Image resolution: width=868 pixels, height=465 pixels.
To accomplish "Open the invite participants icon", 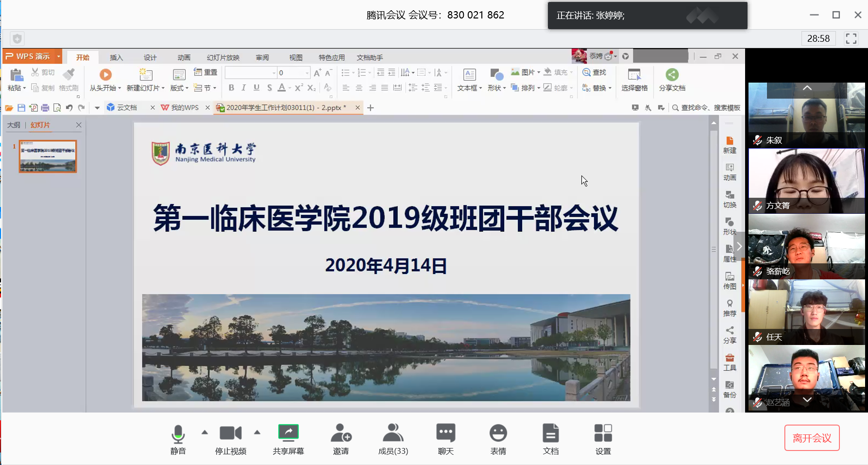I will click(340, 433).
